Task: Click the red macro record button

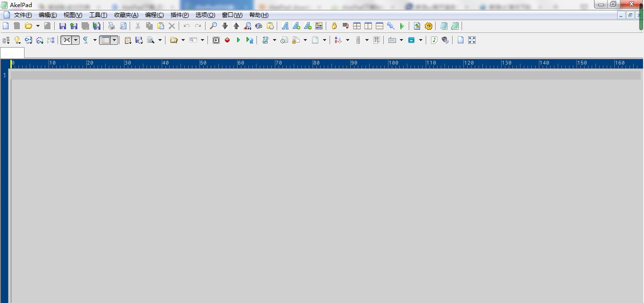Action: coord(227,40)
